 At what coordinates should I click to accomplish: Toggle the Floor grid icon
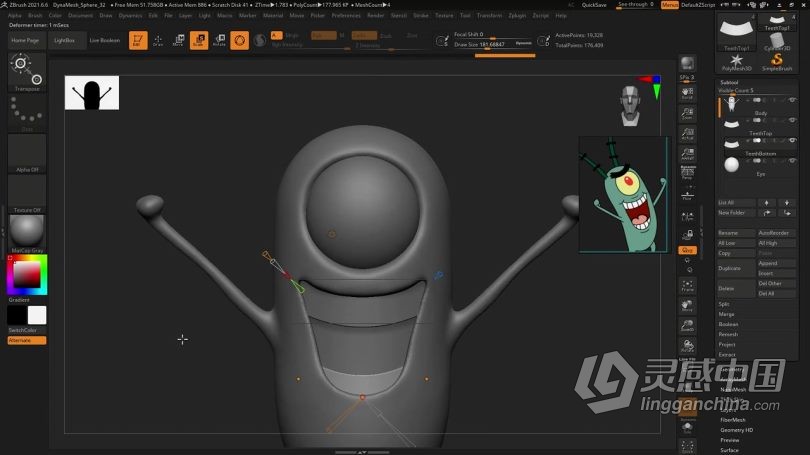coord(687,195)
